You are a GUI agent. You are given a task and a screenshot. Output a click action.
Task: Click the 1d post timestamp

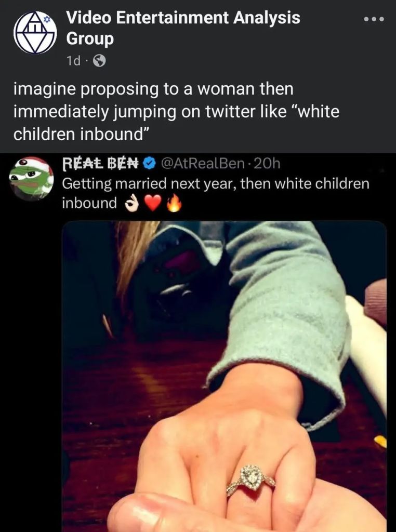[73, 61]
